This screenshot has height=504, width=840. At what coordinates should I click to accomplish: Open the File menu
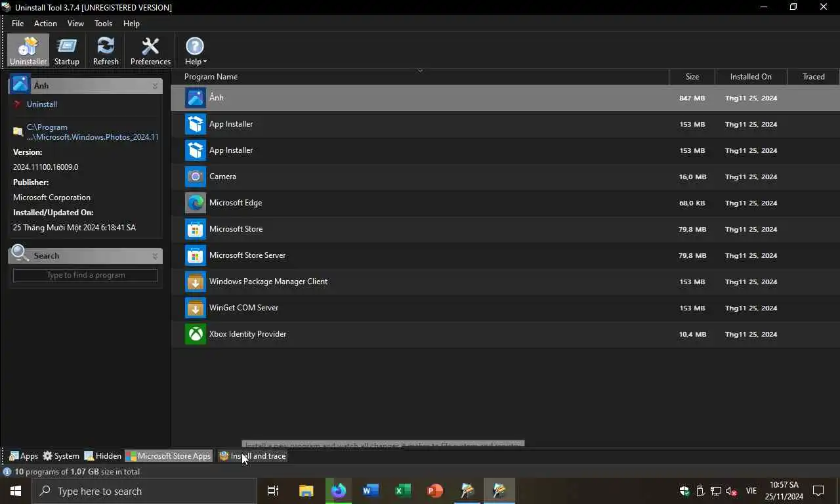(x=18, y=23)
